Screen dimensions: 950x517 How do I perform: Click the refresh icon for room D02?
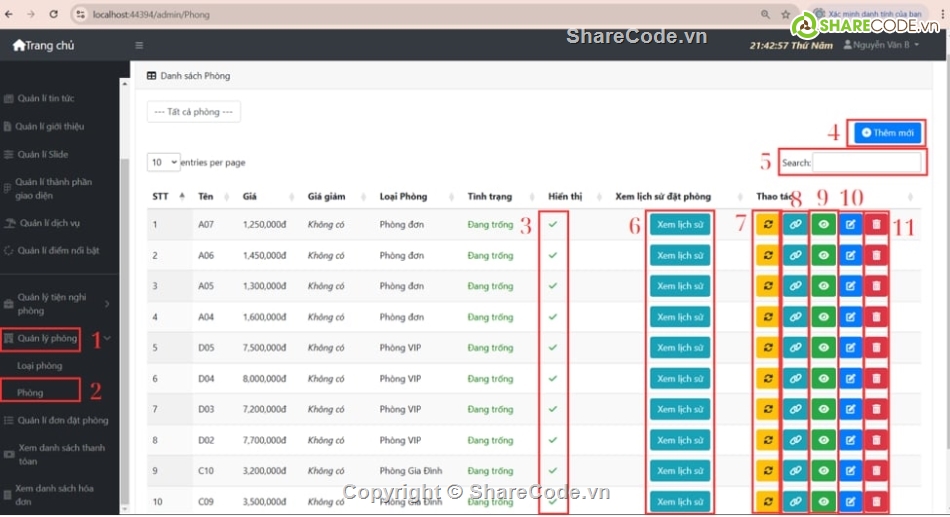tap(768, 440)
